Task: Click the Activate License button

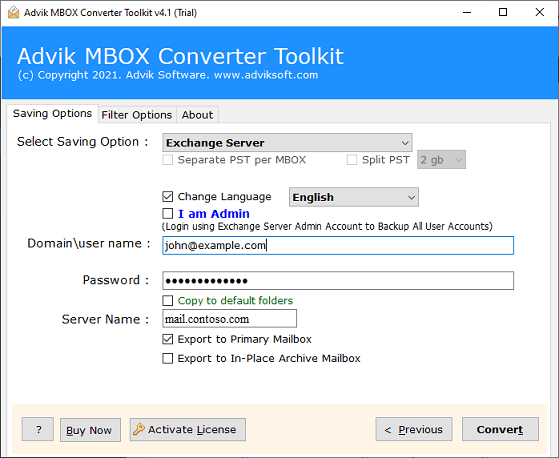Action: click(188, 429)
